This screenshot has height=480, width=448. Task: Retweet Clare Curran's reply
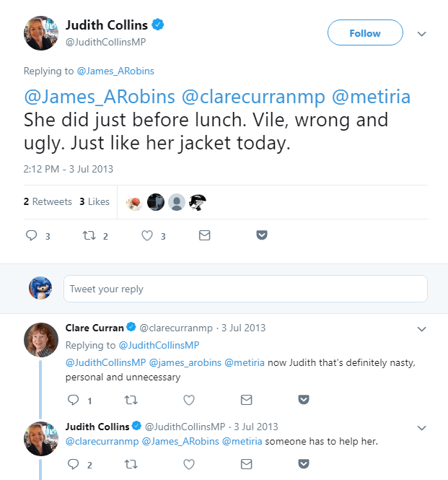pyautogui.click(x=131, y=400)
